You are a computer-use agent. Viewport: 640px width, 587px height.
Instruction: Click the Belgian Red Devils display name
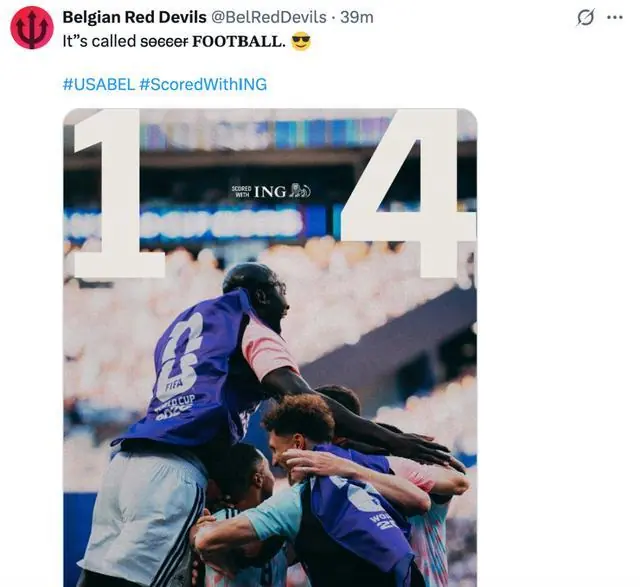pos(134,17)
